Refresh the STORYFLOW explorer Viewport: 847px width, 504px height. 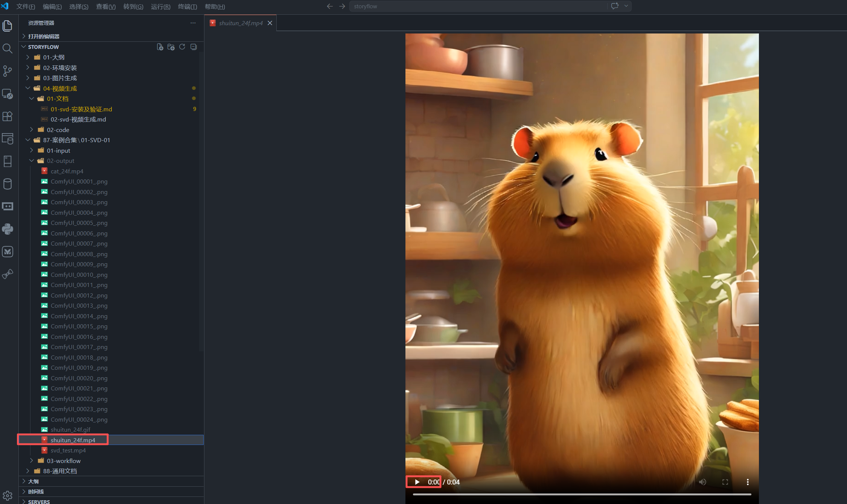coord(182,47)
